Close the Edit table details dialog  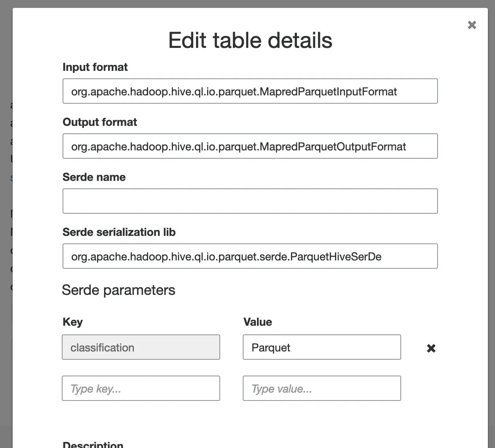coord(472,25)
